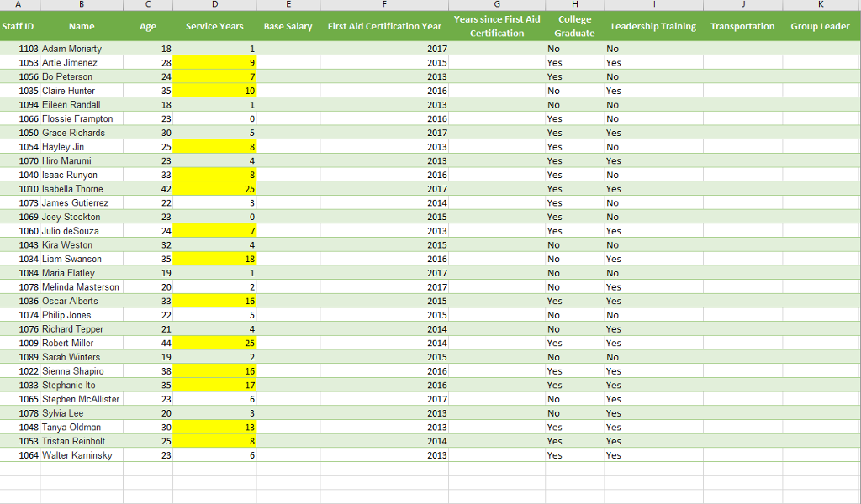Image resolution: width=861 pixels, height=504 pixels.
Task: Select the cell with Bo Peterson
Action: (82, 76)
